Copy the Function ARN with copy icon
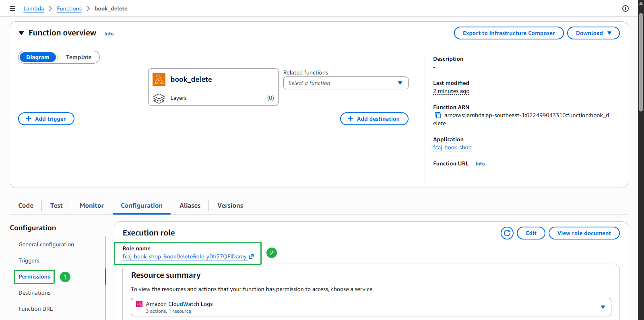The image size is (644, 320). click(438, 115)
